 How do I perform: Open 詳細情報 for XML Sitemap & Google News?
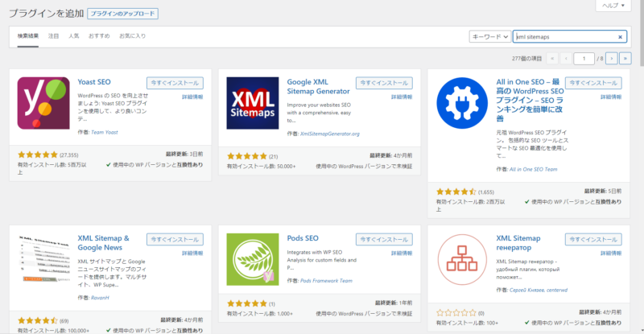[x=192, y=253]
